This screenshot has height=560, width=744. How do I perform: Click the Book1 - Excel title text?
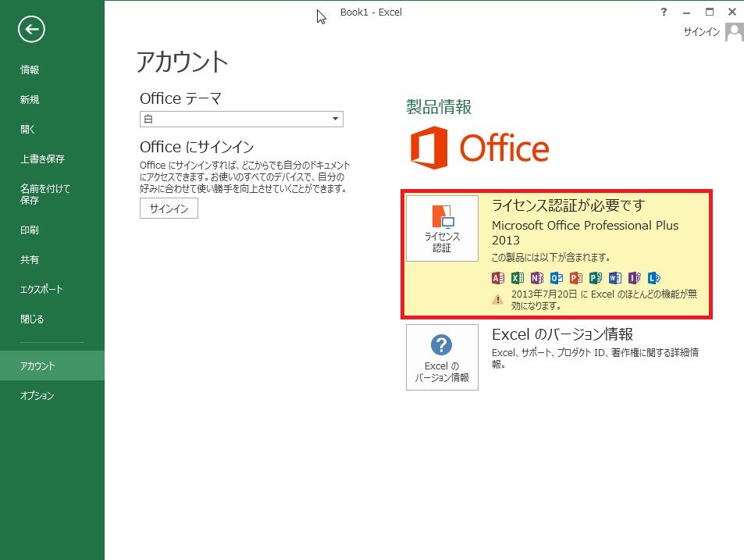point(371,12)
